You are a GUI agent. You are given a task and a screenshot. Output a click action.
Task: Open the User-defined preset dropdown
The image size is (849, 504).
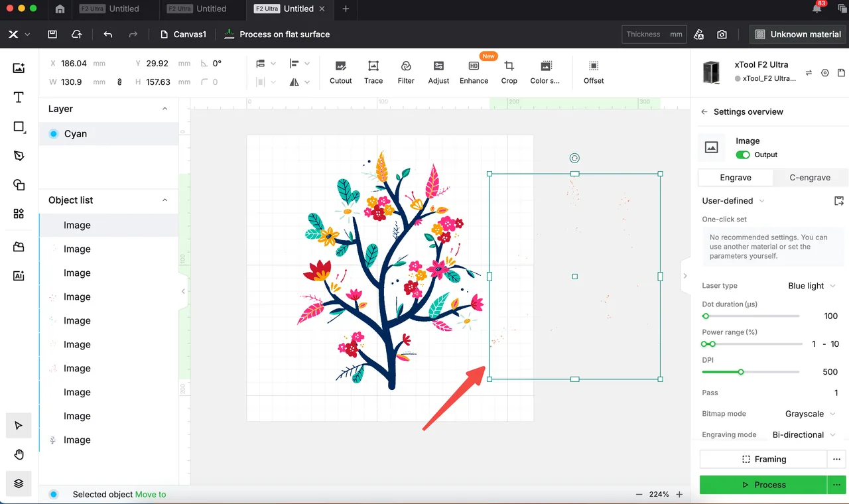click(734, 201)
